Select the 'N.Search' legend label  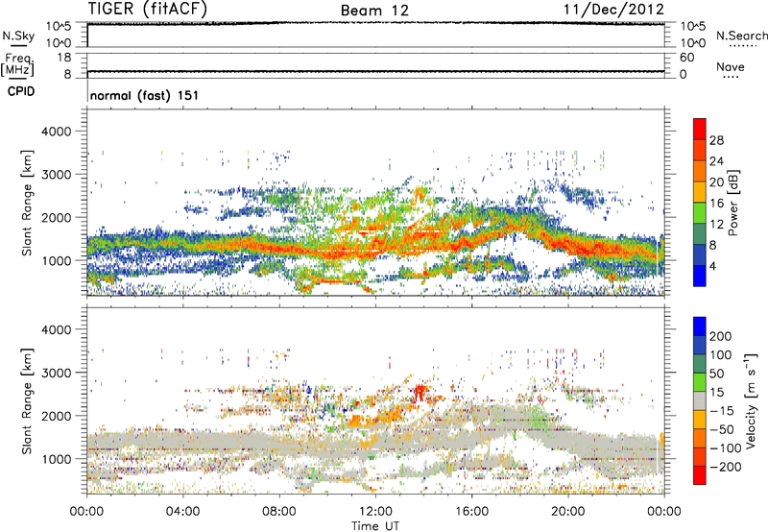[x=741, y=36]
